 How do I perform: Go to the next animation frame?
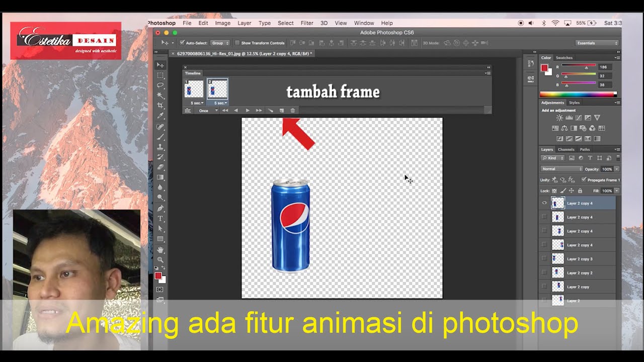click(259, 111)
